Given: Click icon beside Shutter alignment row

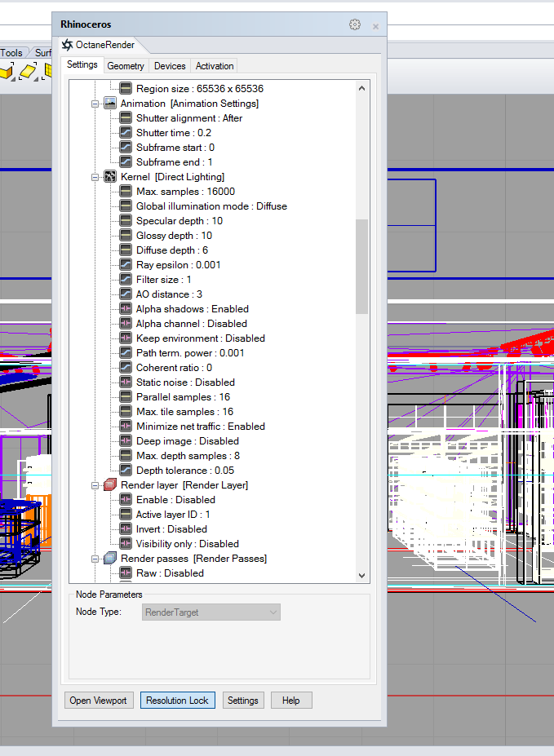Looking at the screenshot, I should click(x=126, y=117).
